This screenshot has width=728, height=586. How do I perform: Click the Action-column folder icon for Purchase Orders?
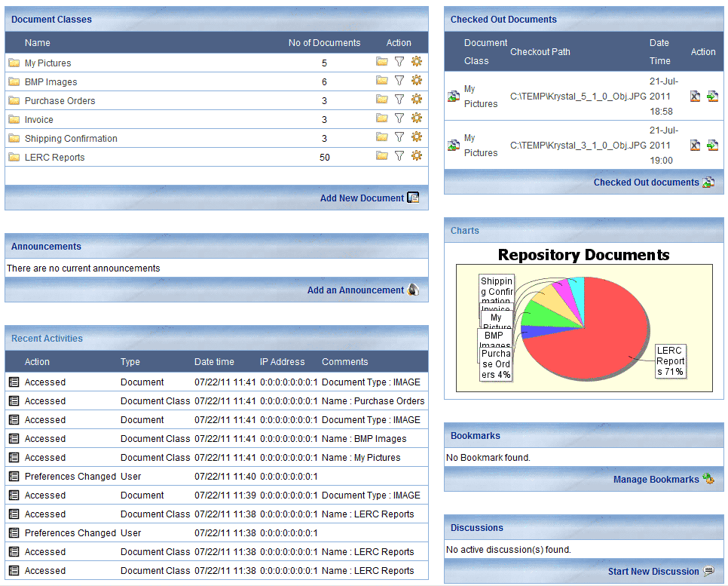[381, 99]
